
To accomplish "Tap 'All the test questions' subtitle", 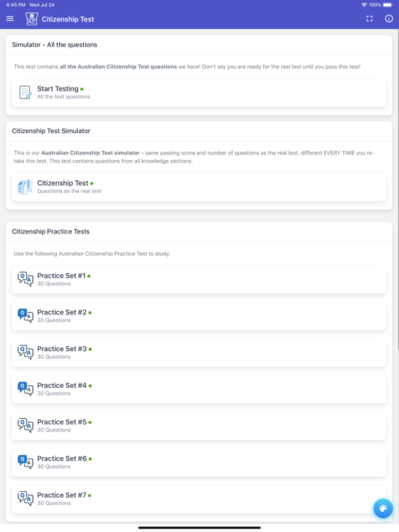I will 64,97.
